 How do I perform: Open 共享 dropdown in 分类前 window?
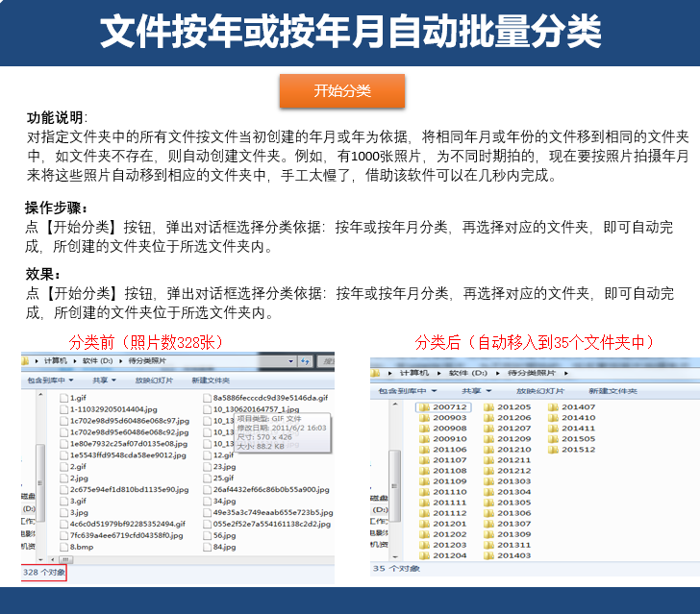[x=104, y=381]
